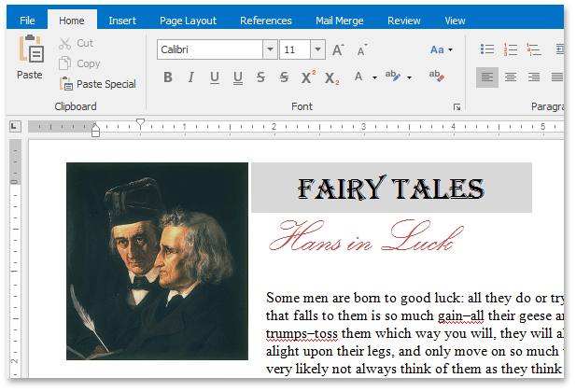This screenshot has height=392, width=576.
Task: Insert a bulleted list
Action: [487, 49]
